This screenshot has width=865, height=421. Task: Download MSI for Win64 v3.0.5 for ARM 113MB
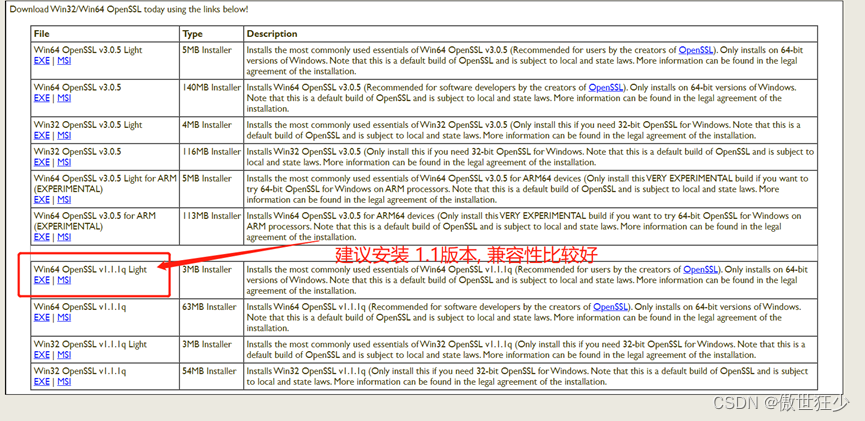64,237
